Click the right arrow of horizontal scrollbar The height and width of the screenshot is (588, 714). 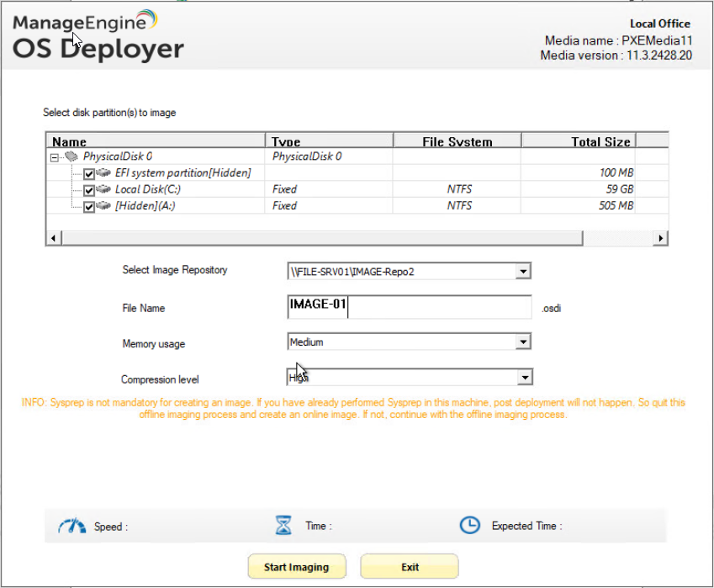point(661,239)
